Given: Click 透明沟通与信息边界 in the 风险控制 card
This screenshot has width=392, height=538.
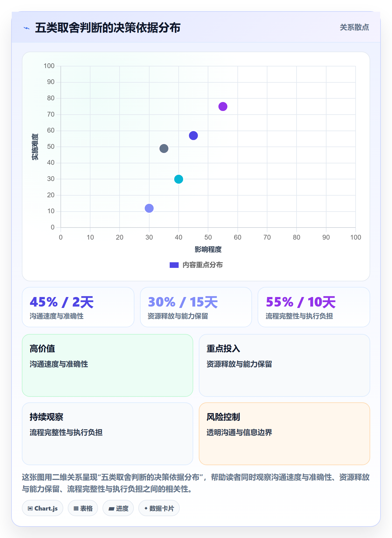Looking at the screenshot, I should [239, 432].
